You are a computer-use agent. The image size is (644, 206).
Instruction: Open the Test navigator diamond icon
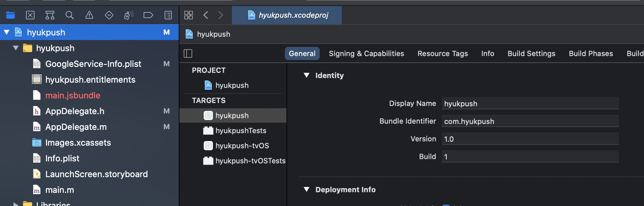[x=109, y=15]
